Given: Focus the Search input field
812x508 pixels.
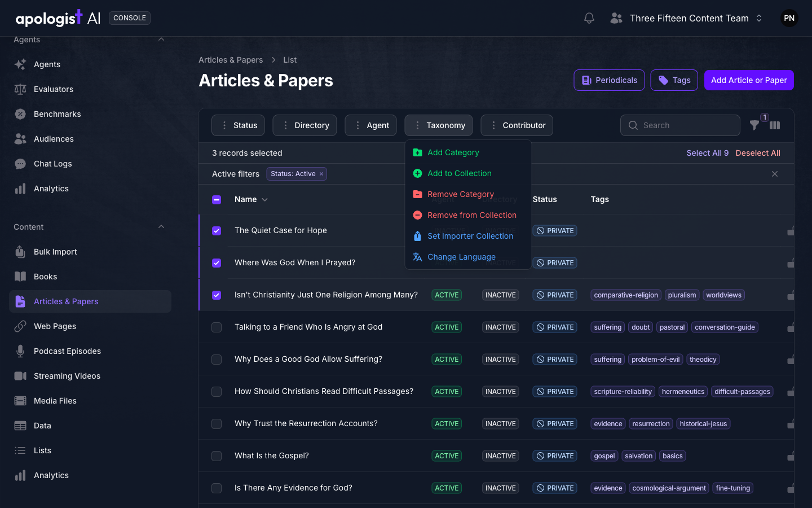Looking at the screenshot, I should pos(680,125).
